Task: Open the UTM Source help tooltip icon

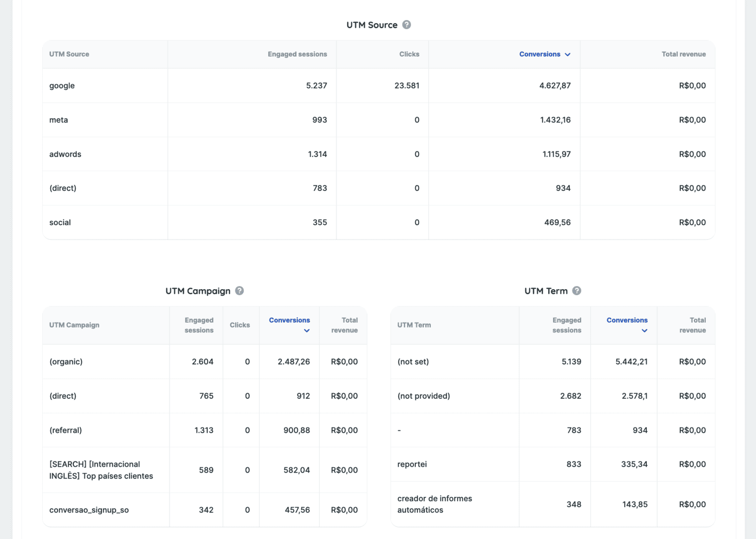Action: click(x=407, y=25)
